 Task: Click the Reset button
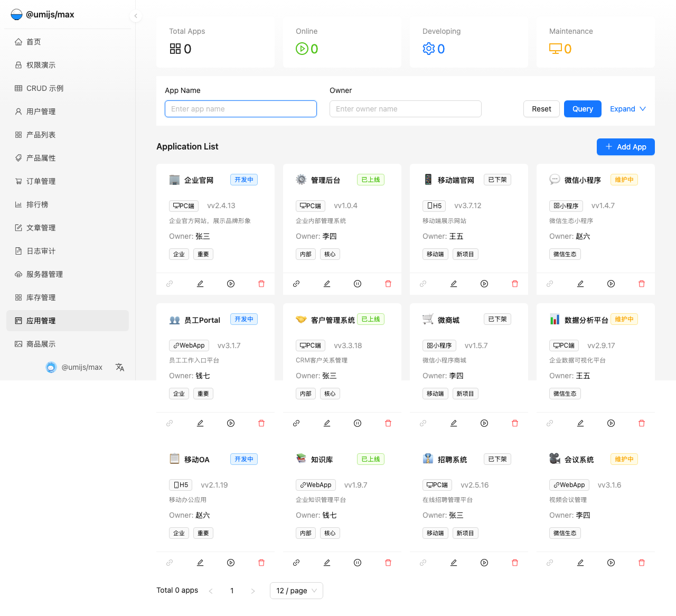point(541,109)
